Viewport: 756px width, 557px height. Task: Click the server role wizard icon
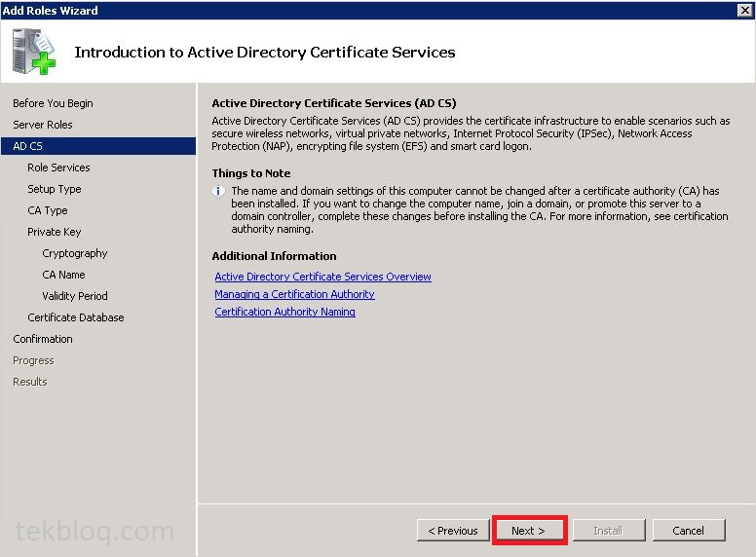[x=34, y=52]
